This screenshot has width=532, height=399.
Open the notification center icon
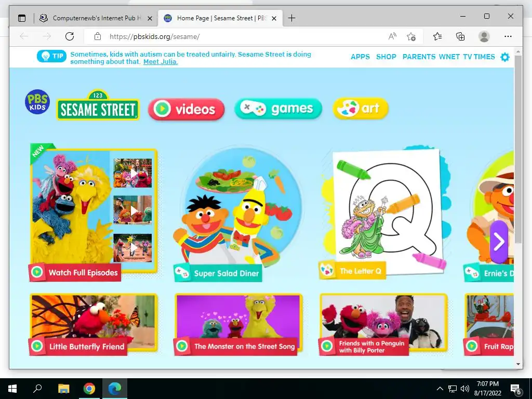pyautogui.click(x=516, y=389)
